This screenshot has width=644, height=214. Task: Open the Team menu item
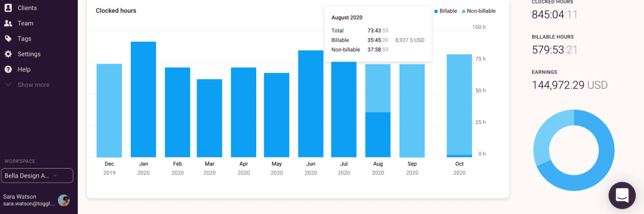25,23
